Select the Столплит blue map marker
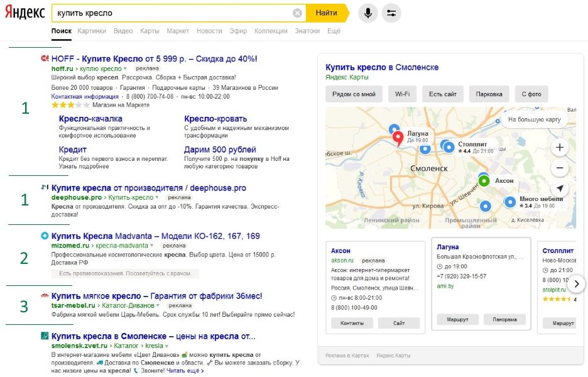 (x=449, y=147)
